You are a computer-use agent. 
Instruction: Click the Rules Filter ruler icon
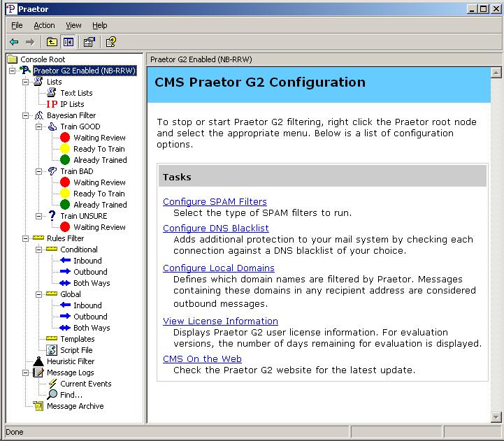[x=38, y=238]
